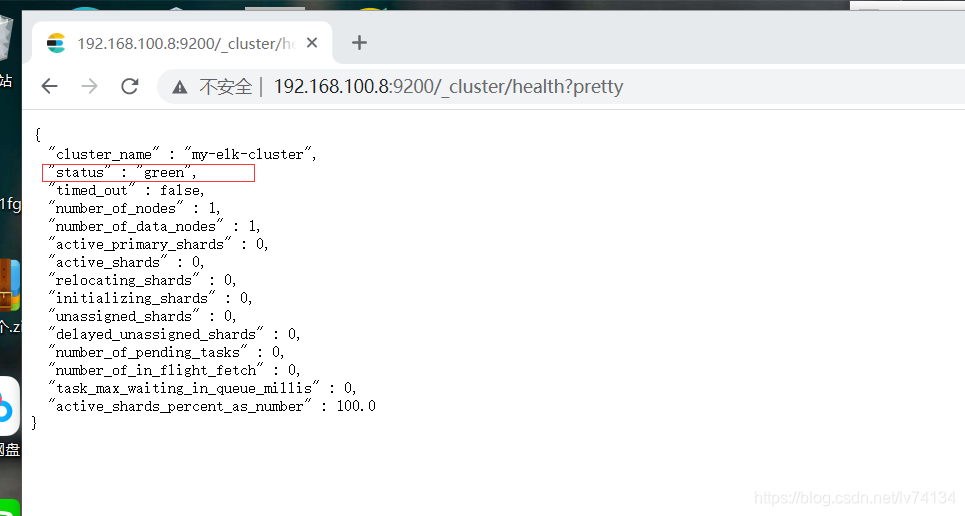Click the "delayed_unassigned_shards" : 0 line
Viewport: 965px width, 516px height.
point(174,334)
